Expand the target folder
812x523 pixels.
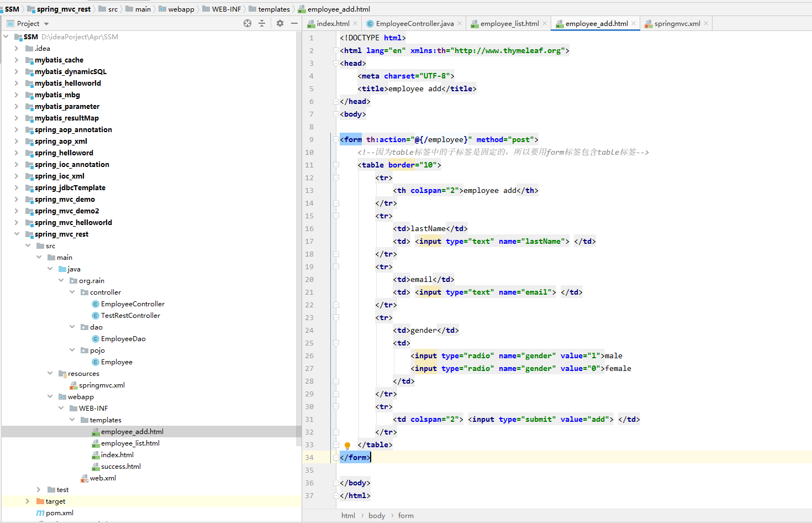point(28,501)
